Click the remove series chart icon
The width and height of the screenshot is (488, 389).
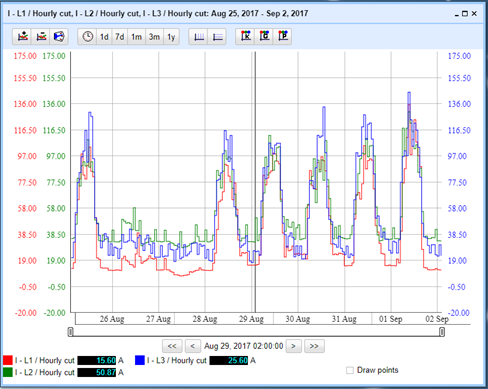(41, 36)
